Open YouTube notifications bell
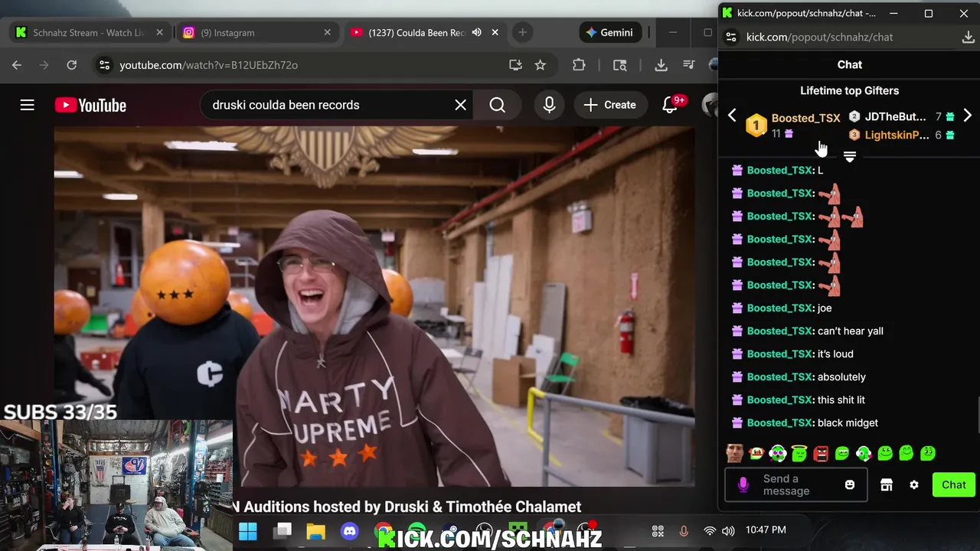The image size is (980, 551). [x=671, y=105]
